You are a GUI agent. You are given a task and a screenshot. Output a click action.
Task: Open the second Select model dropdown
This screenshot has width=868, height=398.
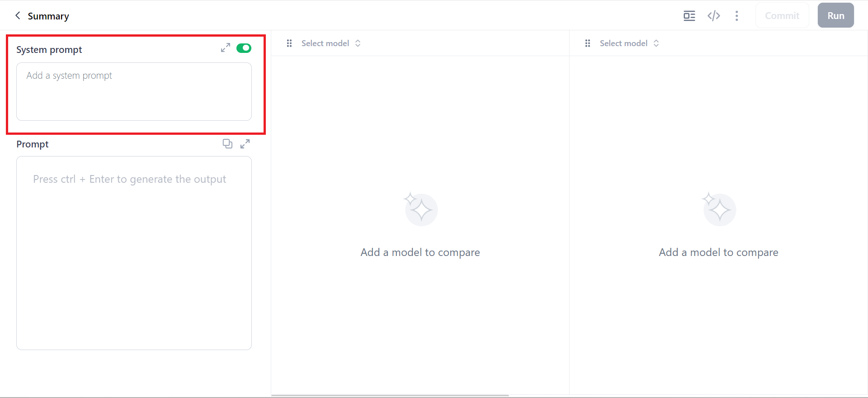click(629, 43)
